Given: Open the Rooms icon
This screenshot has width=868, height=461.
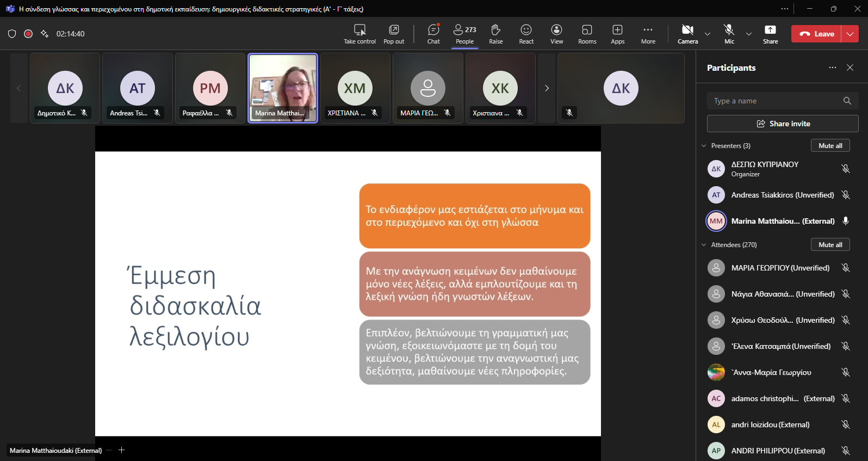Looking at the screenshot, I should click(587, 34).
